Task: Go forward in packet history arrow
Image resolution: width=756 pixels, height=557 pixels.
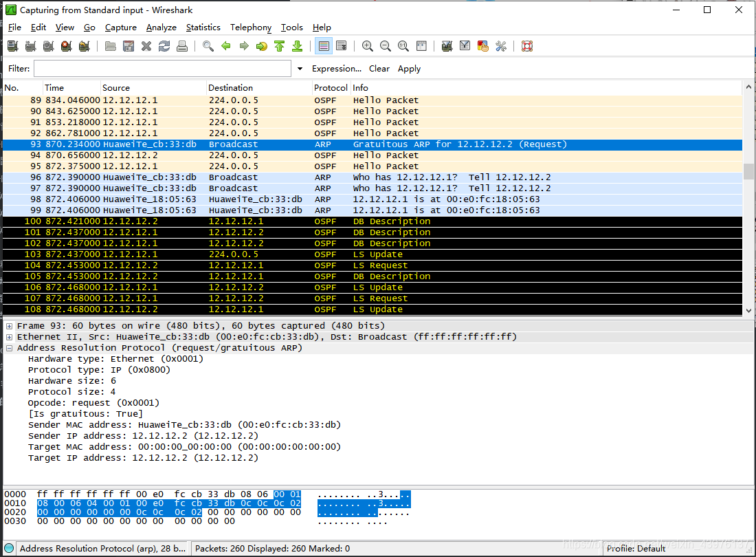Action: (x=244, y=46)
